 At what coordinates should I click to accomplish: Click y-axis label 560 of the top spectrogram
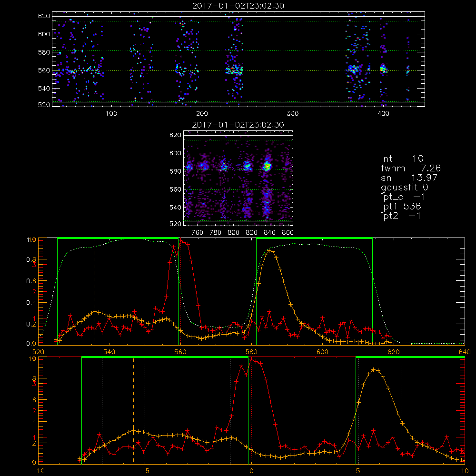tap(44, 70)
